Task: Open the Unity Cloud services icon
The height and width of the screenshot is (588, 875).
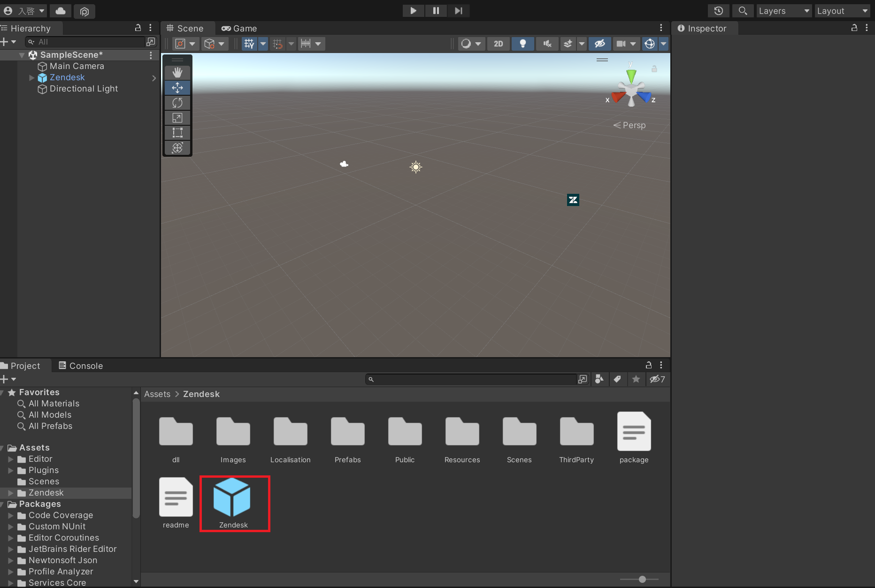Action: 60,11
